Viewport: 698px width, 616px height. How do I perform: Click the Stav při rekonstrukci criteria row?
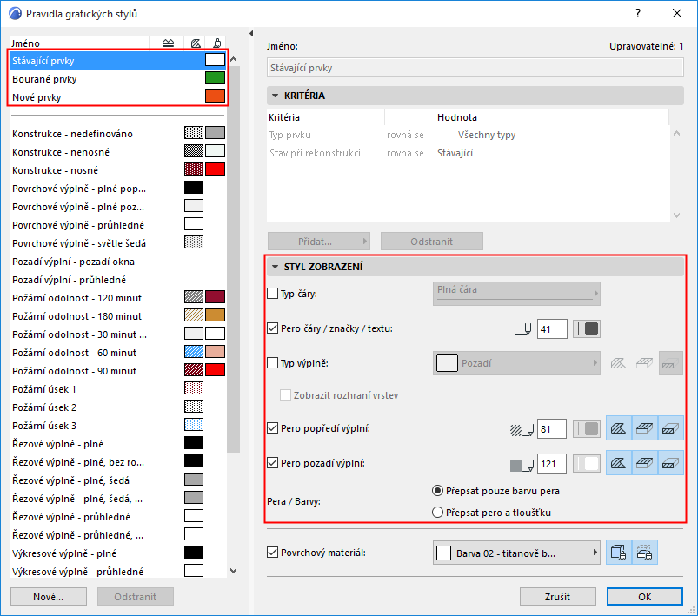click(x=468, y=153)
